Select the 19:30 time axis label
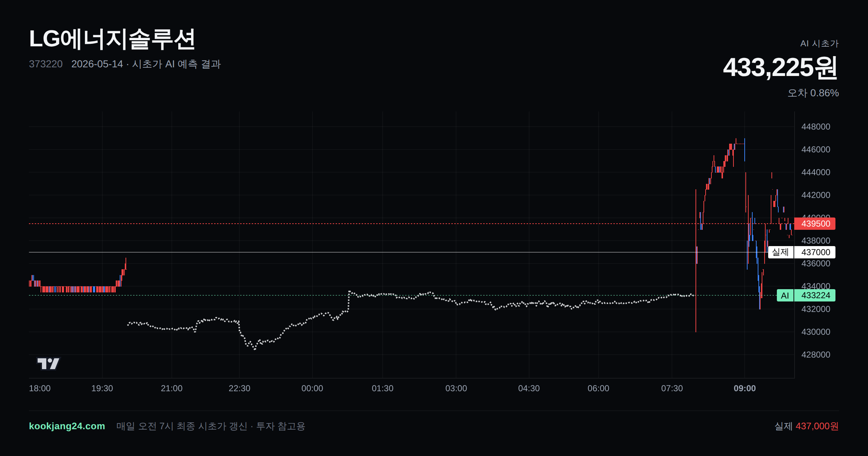The width and height of the screenshot is (868, 456). [x=102, y=388]
